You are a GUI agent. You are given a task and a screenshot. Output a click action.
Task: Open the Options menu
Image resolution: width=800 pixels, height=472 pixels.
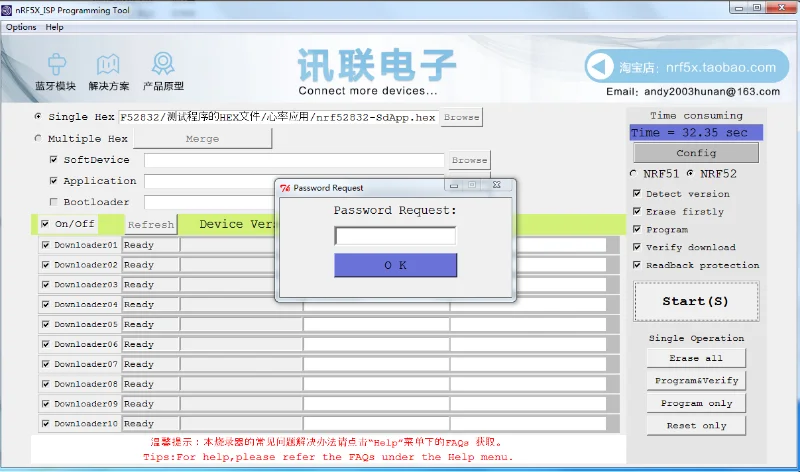21,27
